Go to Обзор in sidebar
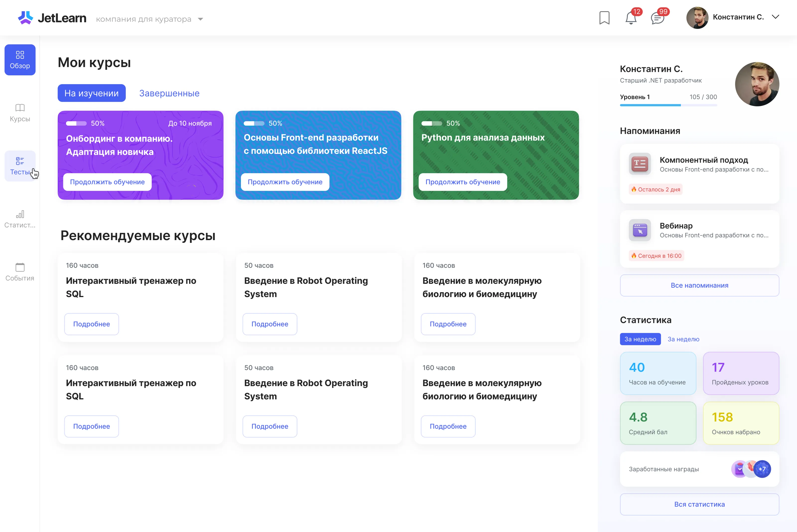Image resolution: width=797 pixels, height=532 pixels. [20, 60]
